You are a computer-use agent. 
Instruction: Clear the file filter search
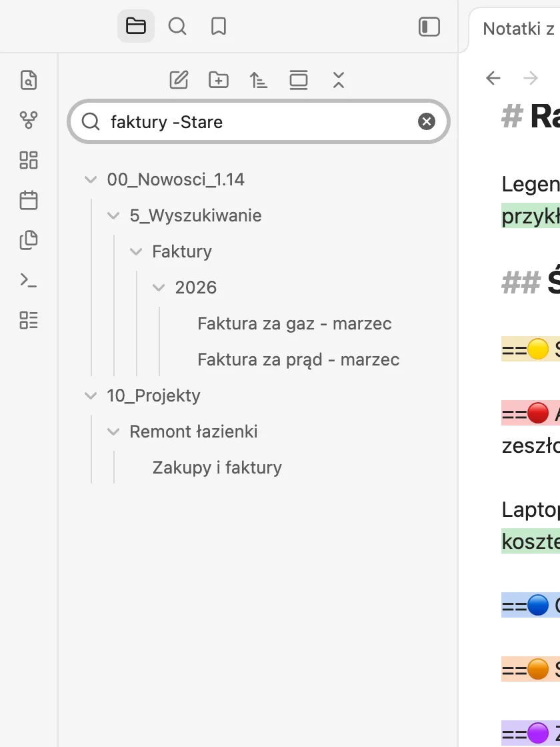427,121
